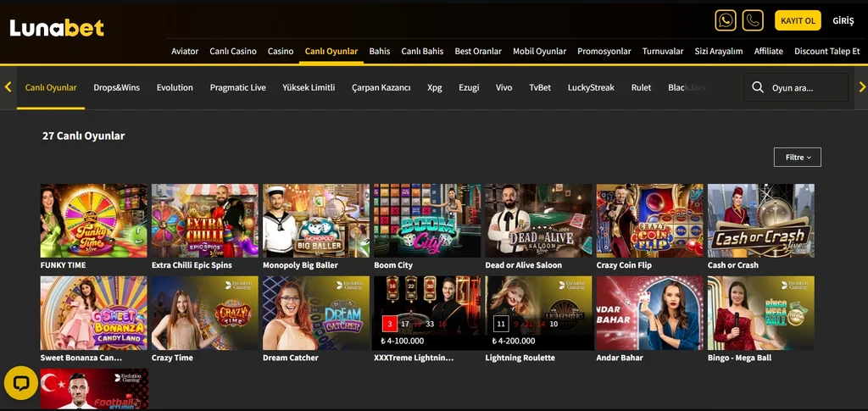The image size is (868, 411).
Task: Open the WhatsApp contact icon
Action: tap(726, 20)
